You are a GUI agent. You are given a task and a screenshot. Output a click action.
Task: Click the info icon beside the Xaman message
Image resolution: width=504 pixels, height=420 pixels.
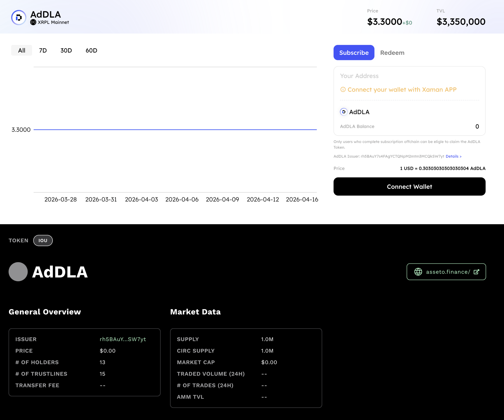pyautogui.click(x=343, y=90)
